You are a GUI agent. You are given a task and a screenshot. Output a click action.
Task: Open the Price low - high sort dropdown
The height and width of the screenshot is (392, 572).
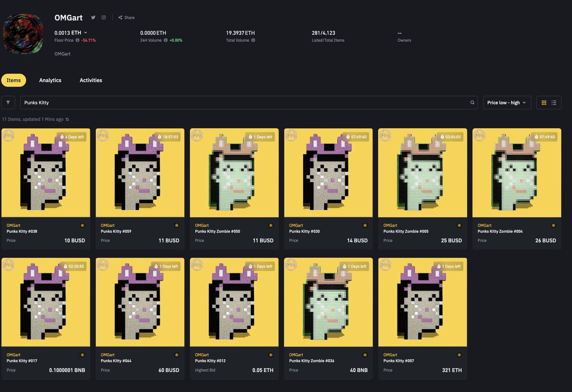[507, 102]
